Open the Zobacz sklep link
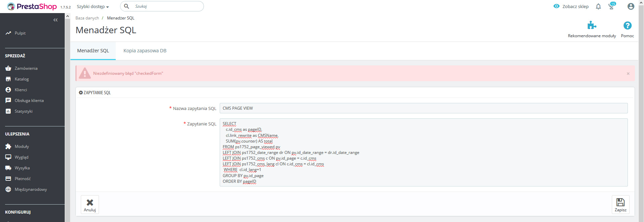This screenshot has width=644, height=222. [x=575, y=6]
